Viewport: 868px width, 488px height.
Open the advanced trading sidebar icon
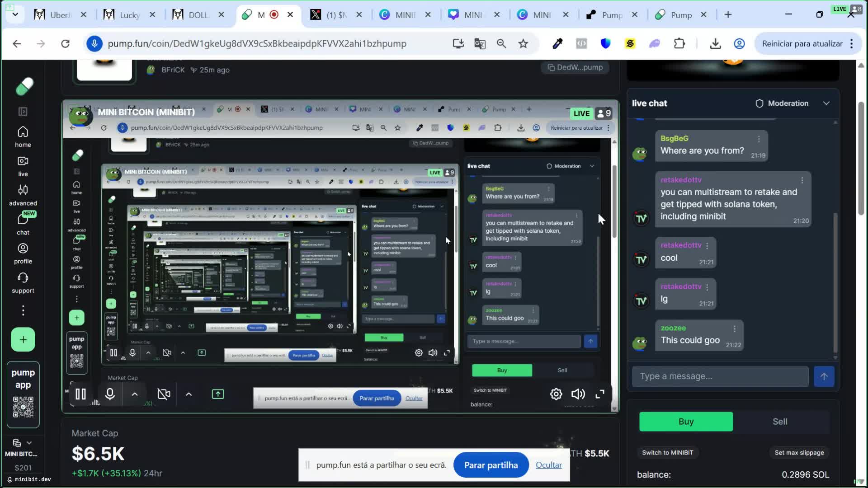tap(23, 195)
